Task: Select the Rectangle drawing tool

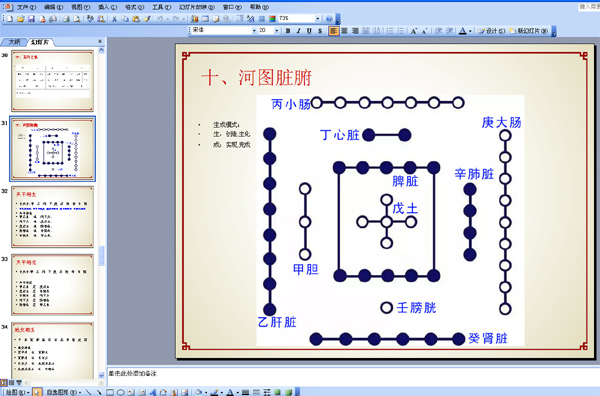Action: [x=110, y=392]
